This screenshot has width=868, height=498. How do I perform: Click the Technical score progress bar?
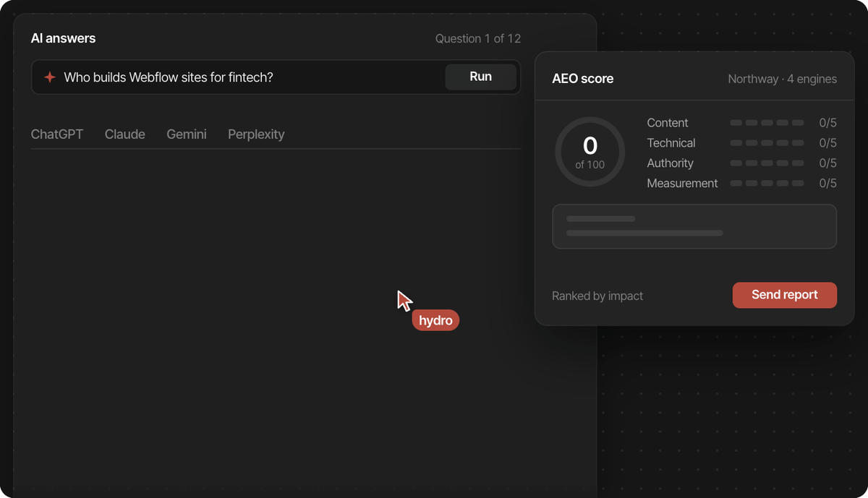[x=767, y=143]
